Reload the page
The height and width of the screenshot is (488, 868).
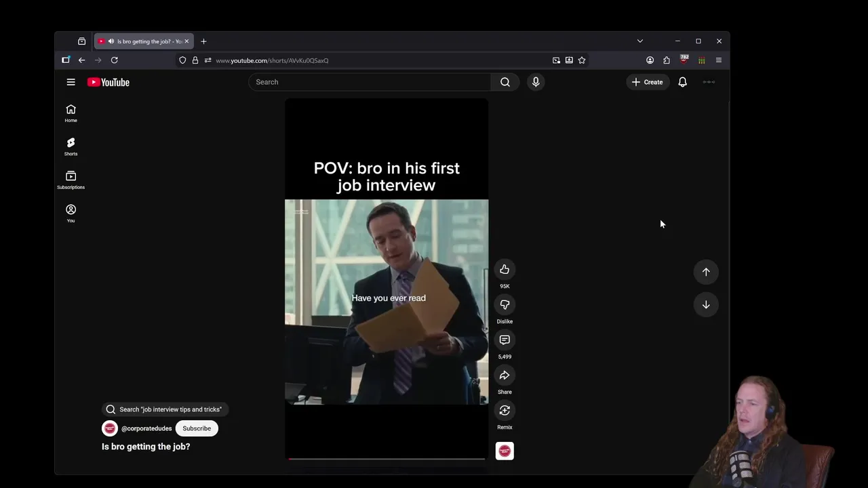pyautogui.click(x=114, y=60)
